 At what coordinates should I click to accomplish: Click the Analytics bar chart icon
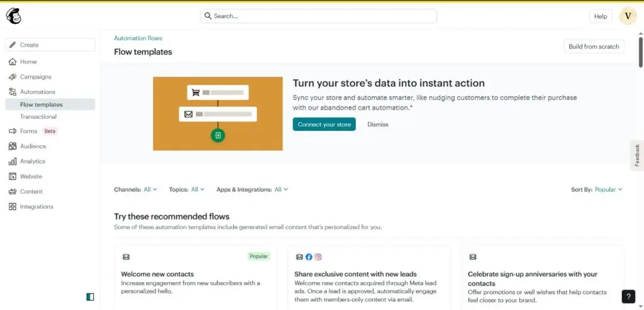(13, 162)
